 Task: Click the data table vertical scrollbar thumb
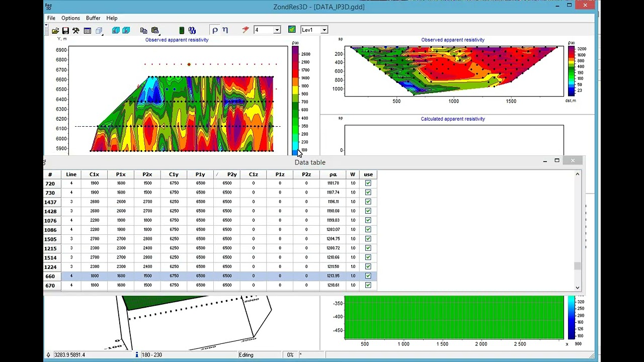pyautogui.click(x=577, y=266)
